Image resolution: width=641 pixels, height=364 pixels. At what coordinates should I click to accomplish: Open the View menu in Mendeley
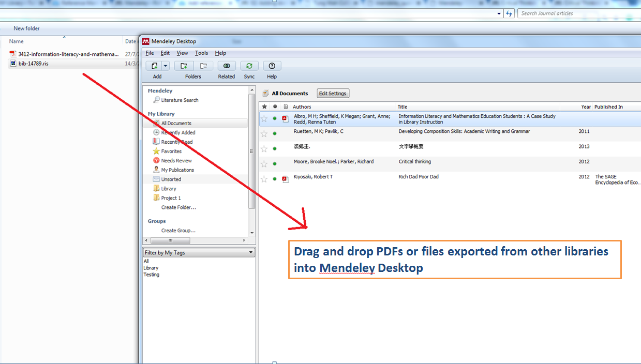[x=182, y=53]
